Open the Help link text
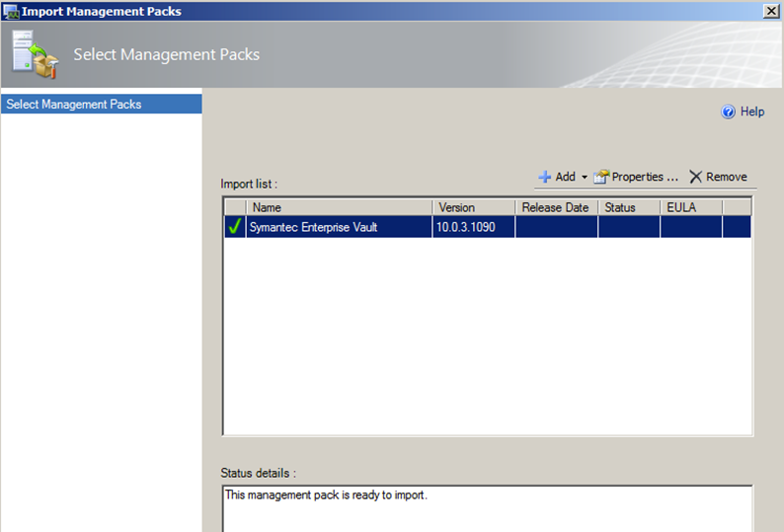This screenshot has height=532, width=784. [x=752, y=112]
